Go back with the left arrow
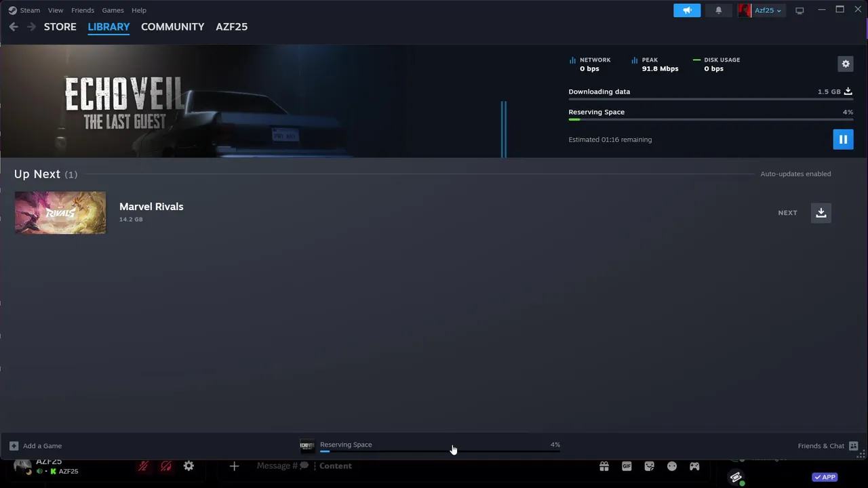 [x=14, y=27]
